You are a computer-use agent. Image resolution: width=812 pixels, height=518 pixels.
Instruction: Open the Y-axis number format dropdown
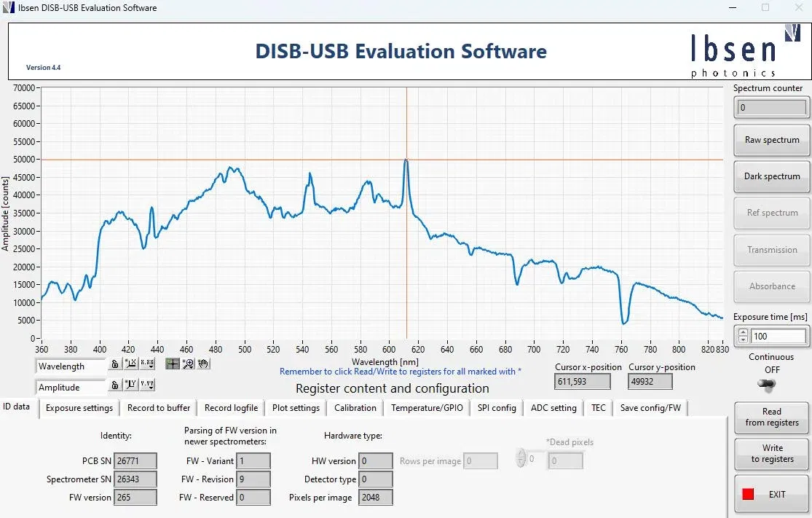pyautogui.click(x=147, y=385)
